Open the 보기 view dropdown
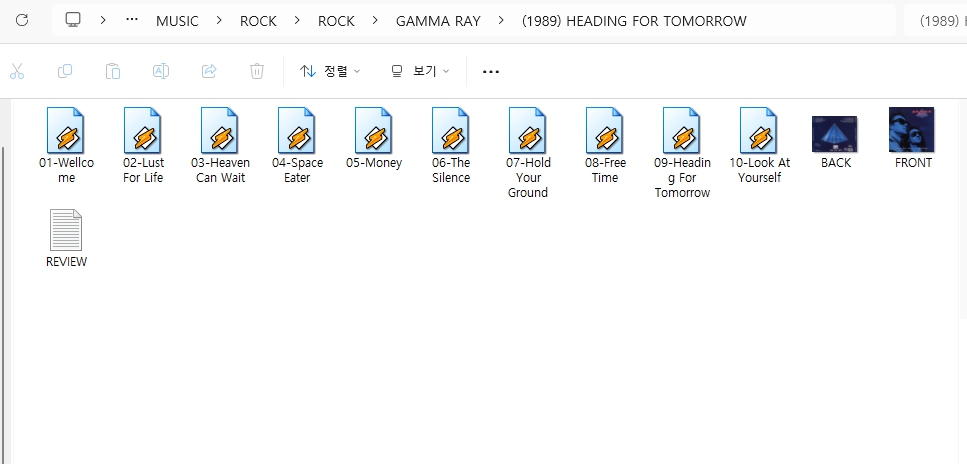Image resolution: width=967 pixels, height=464 pixels. (420, 71)
